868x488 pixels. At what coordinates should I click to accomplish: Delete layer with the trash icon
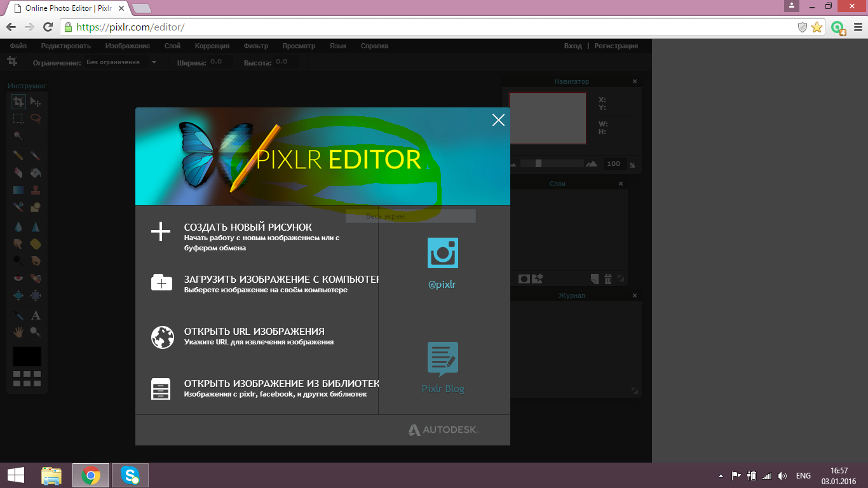coord(608,278)
